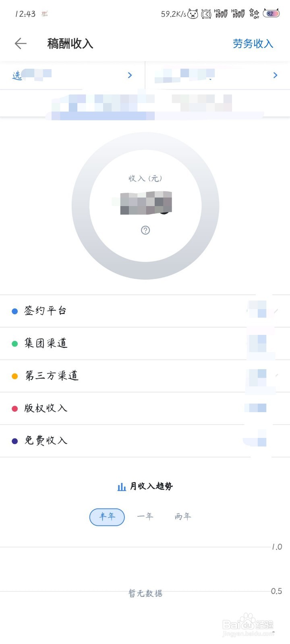Image resolution: width=290 pixels, height=644 pixels.
Task: Open the 免费收入 row
Action: click(145, 441)
